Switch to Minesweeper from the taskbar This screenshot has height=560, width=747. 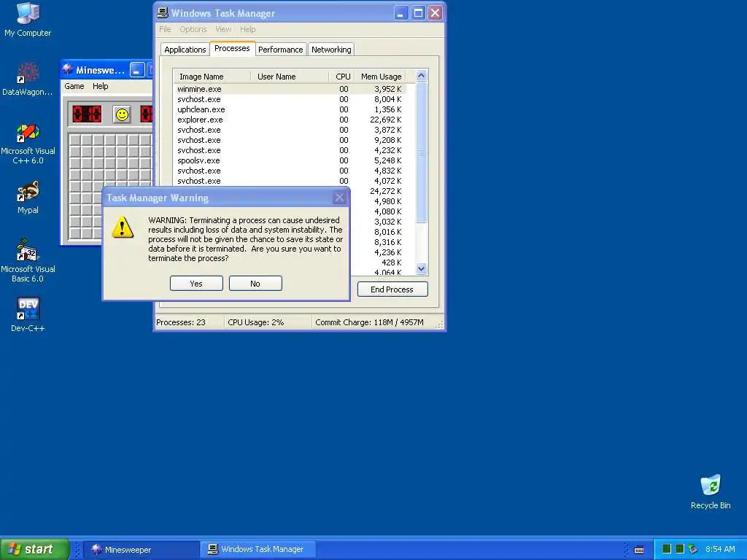[x=142, y=550]
